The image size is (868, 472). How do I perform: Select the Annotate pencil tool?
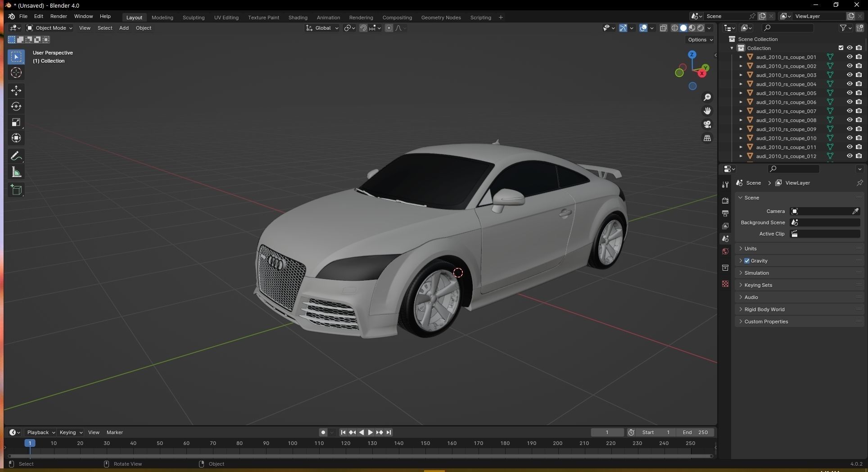(x=16, y=156)
